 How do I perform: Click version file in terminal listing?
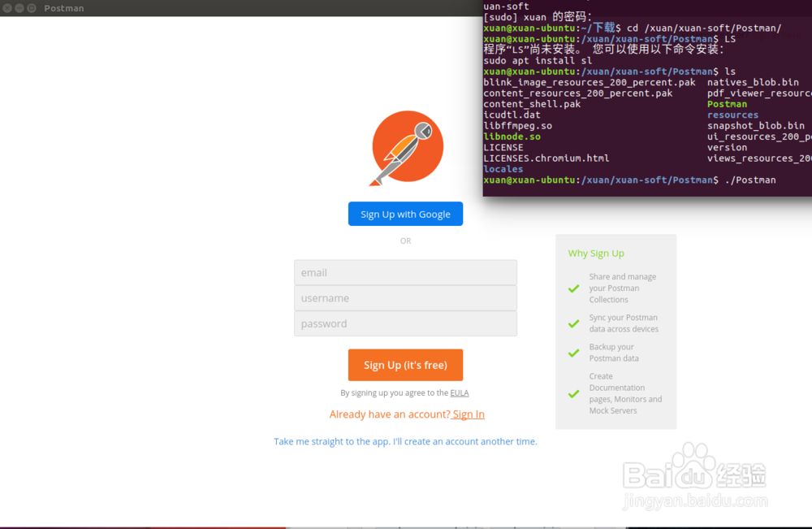(x=727, y=148)
